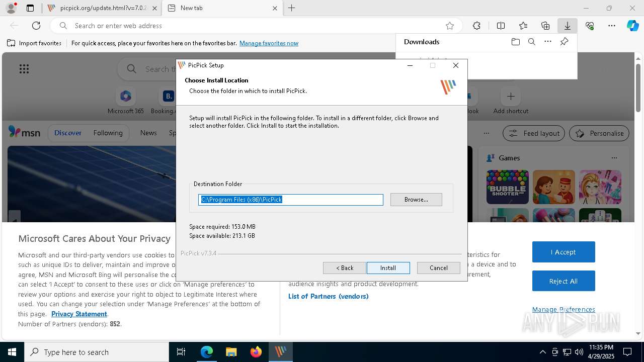Click Import favorites

tap(34, 43)
